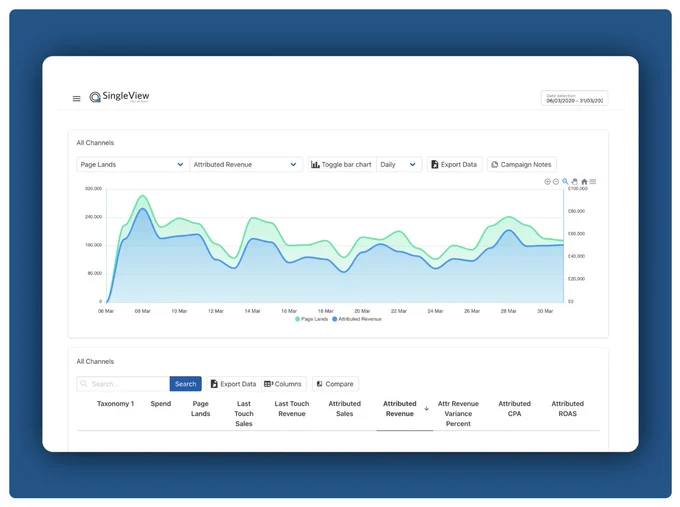This screenshot has width=680, height=507.
Task: Open the chart download menu icon
Action: (593, 182)
